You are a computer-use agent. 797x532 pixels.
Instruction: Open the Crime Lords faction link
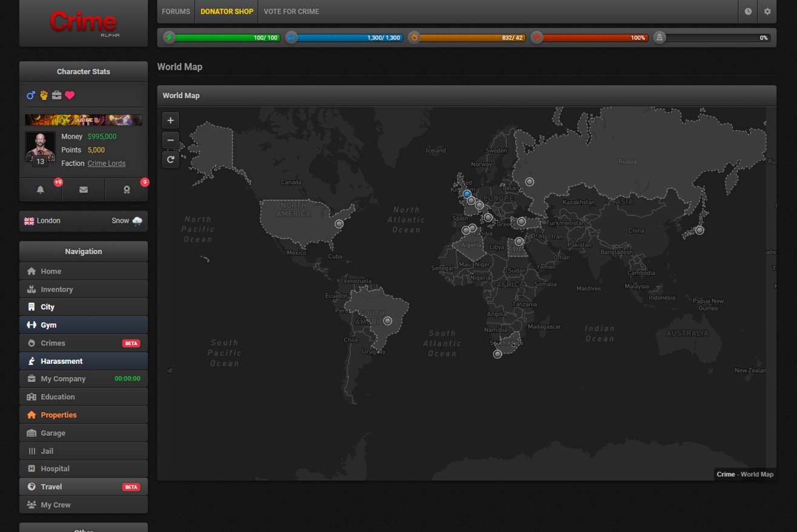(107, 163)
